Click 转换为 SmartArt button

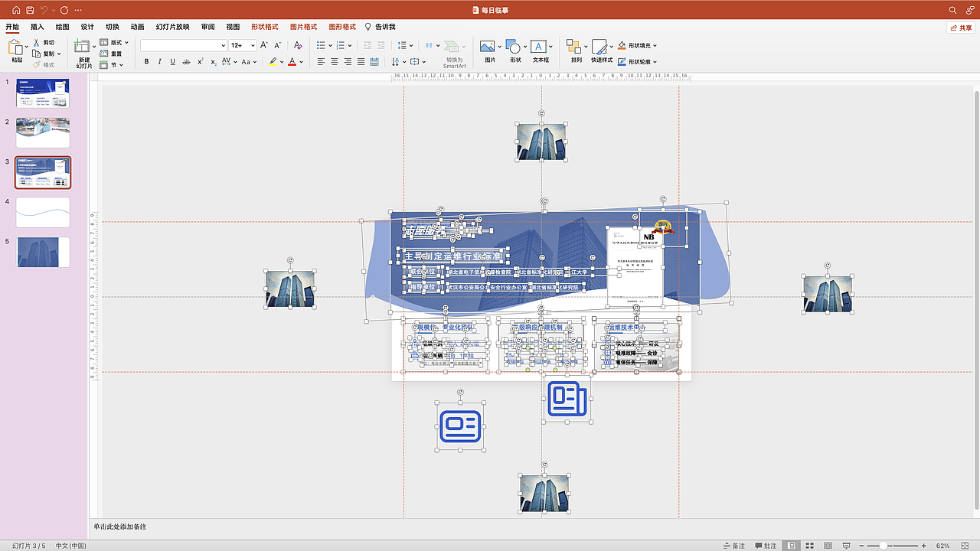454,54
